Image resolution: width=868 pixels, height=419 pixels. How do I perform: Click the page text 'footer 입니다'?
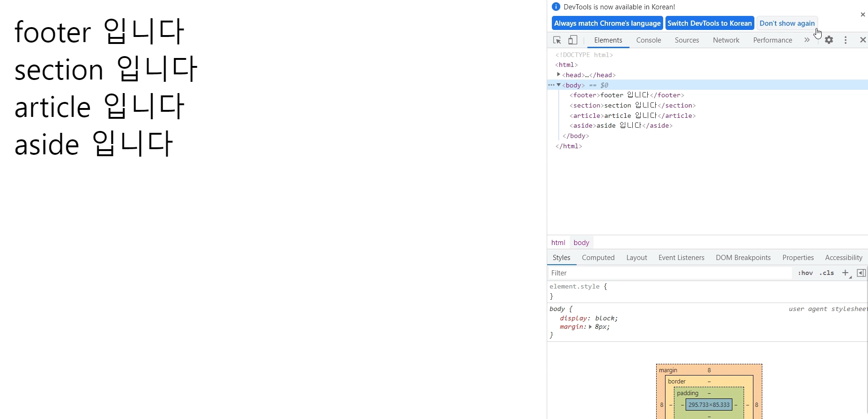(100, 32)
